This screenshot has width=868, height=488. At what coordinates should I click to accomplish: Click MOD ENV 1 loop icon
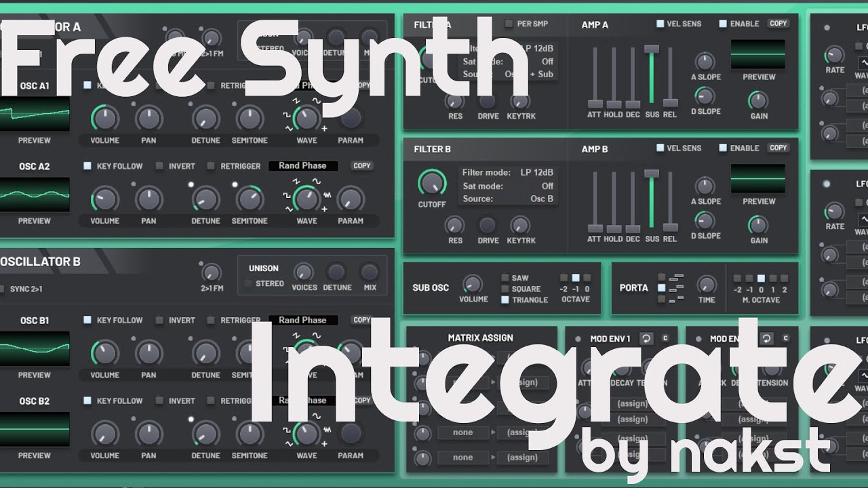(646, 338)
